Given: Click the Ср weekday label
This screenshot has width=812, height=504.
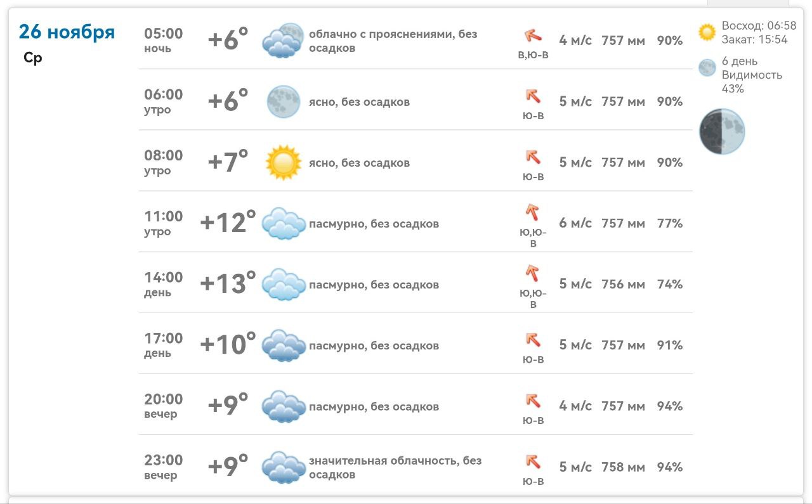Looking at the screenshot, I should [32, 58].
